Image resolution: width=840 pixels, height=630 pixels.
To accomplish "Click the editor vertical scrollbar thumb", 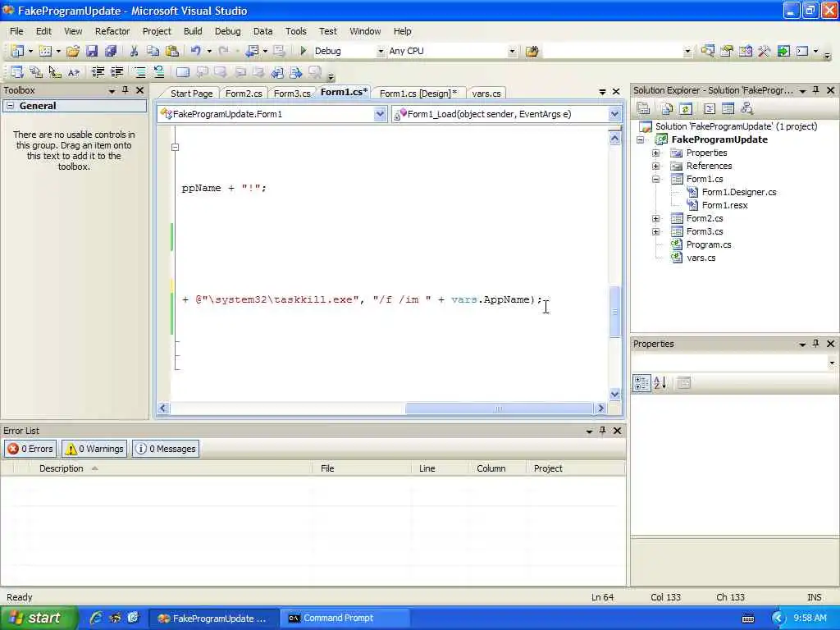I will tap(615, 312).
